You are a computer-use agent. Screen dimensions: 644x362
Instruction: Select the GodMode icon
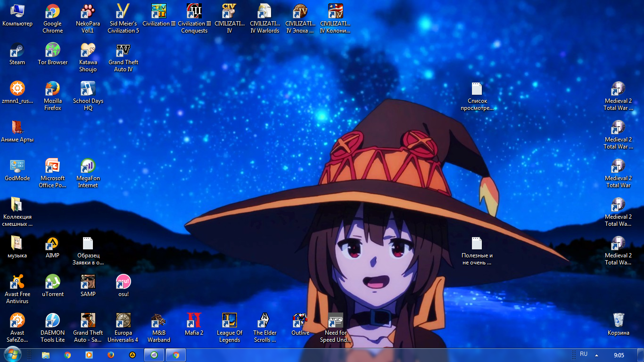[17, 170]
